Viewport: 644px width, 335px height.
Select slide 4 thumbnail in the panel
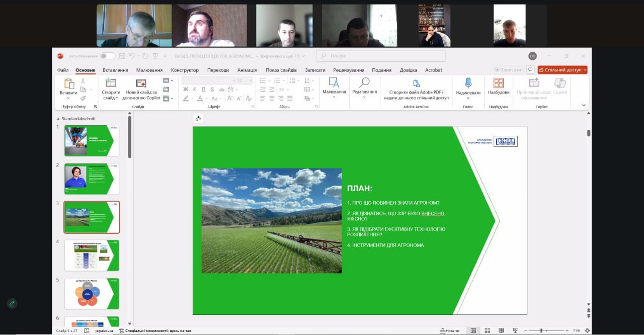click(x=92, y=256)
